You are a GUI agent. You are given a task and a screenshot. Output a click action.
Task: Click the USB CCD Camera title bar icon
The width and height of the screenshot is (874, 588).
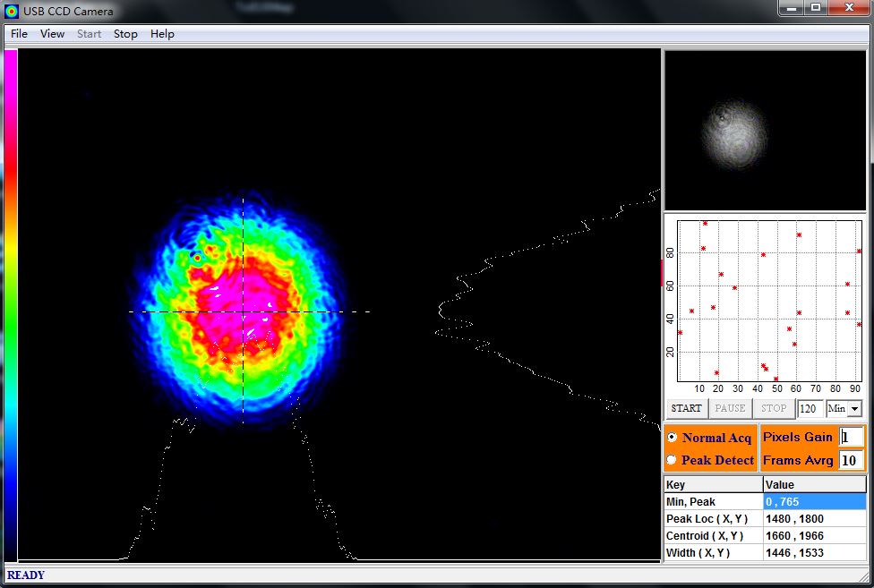pos(11,11)
